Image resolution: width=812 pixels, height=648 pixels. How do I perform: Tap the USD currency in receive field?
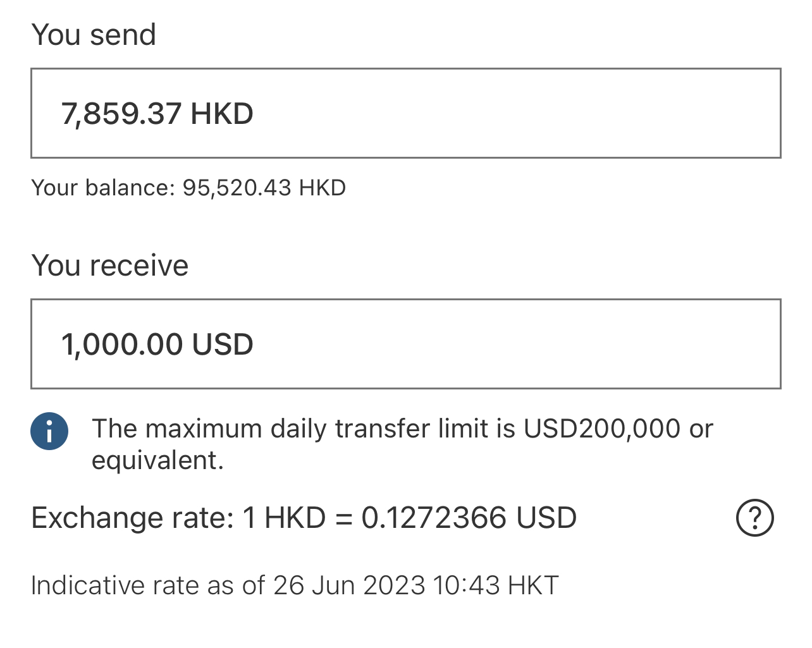coord(223,345)
